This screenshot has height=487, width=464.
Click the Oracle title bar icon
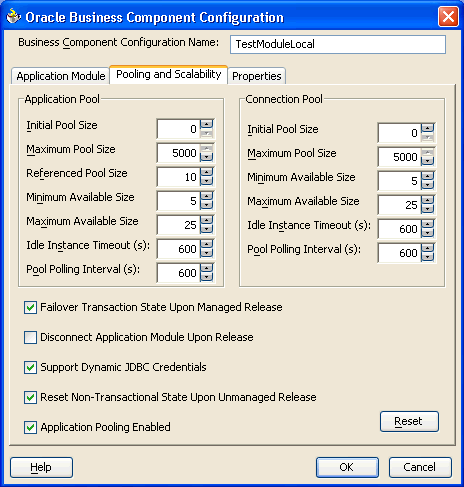click(14, 16)
